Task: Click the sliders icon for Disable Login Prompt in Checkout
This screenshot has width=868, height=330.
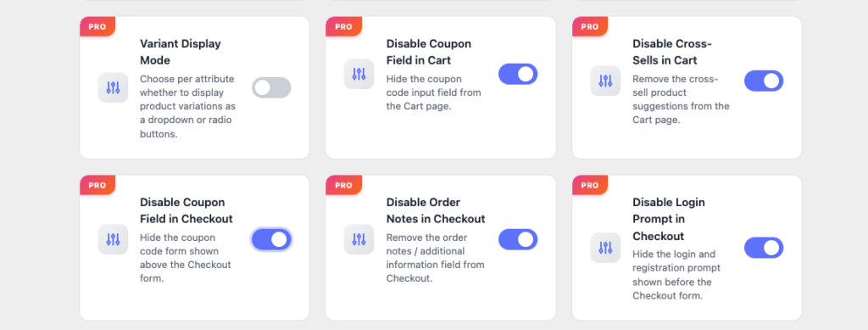Action: (x=605, y=248)
